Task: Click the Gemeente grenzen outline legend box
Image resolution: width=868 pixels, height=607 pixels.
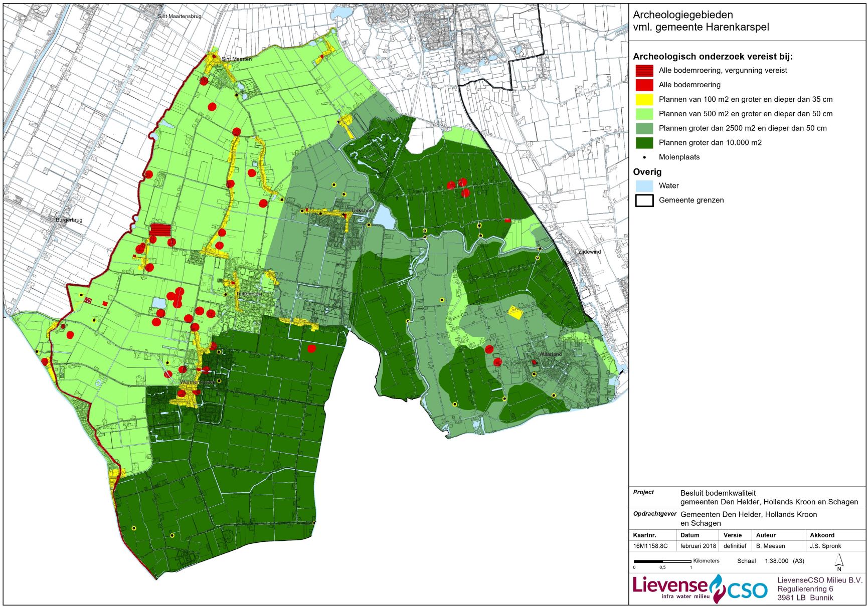Action: tap(644, 200)
